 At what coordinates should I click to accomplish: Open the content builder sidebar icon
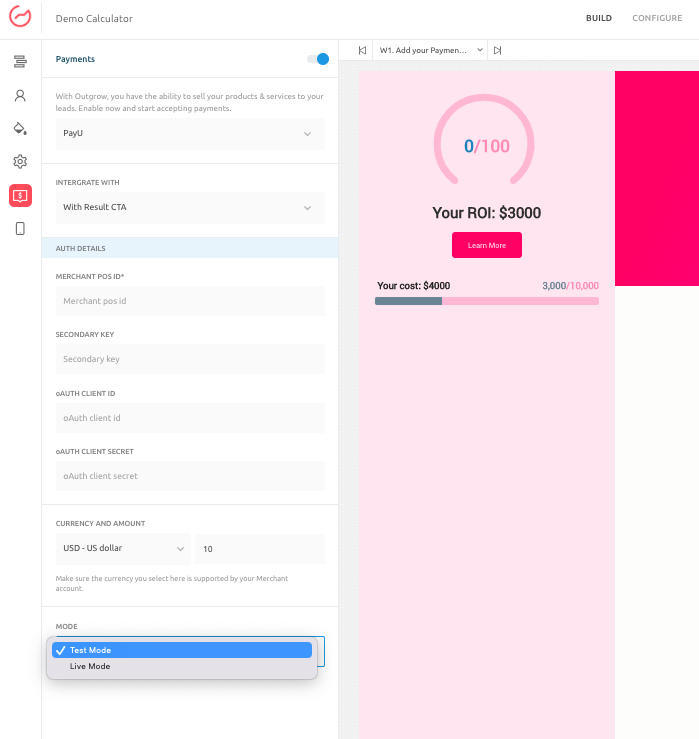coord(20,62)
